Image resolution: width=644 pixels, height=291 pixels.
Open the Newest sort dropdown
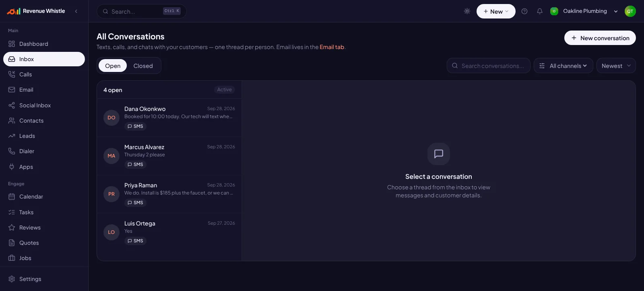coord(616,66)
